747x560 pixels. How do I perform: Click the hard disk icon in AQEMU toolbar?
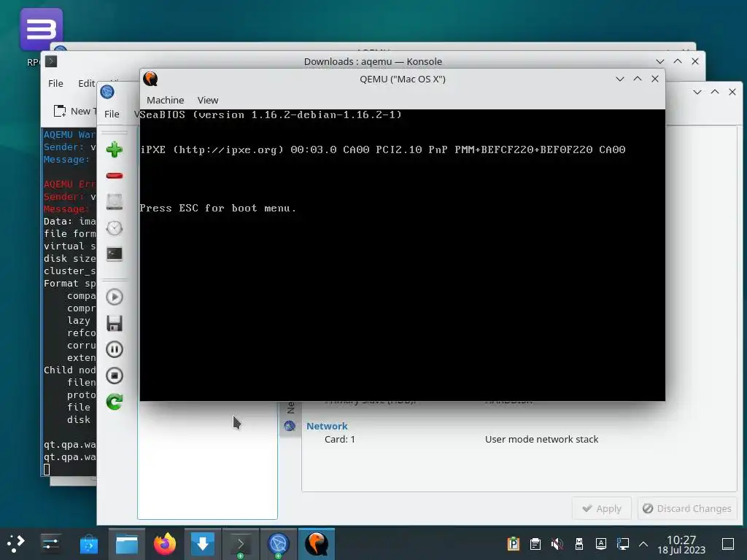115,202
